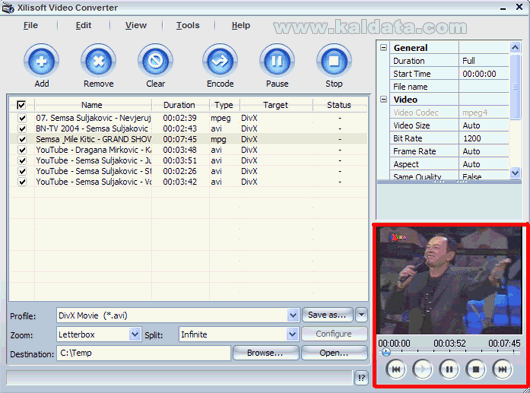Viewport: 530px width, 393px height.
Task: Uncheck the 07. Semsa Suljakovic - Nevjeruj file
Action: [22, 118]
